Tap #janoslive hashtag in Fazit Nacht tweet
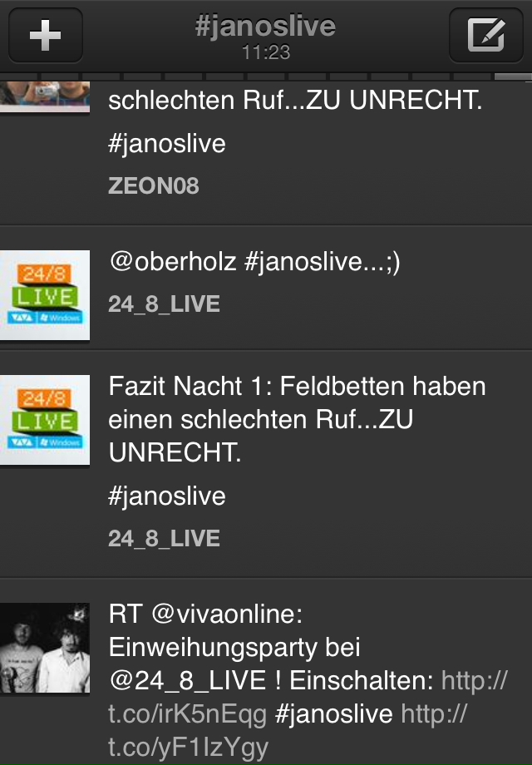Viewport: 532px width, 765px height. tap(167, 496)
